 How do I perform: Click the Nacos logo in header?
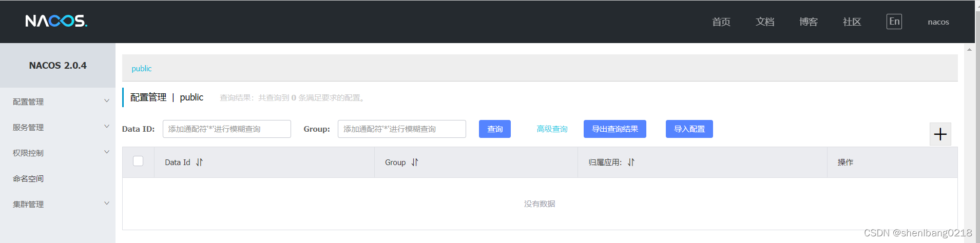pos(56,21)
